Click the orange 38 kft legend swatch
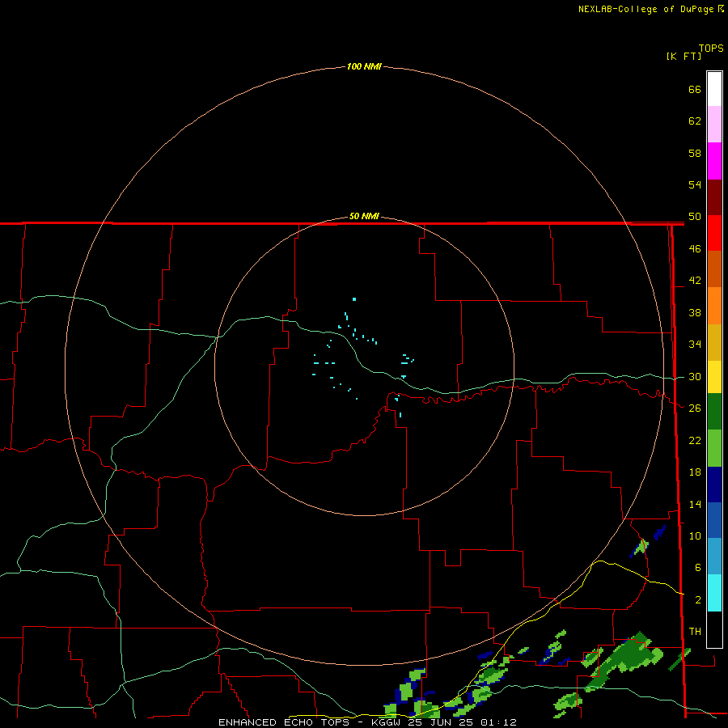 (714, 306)
